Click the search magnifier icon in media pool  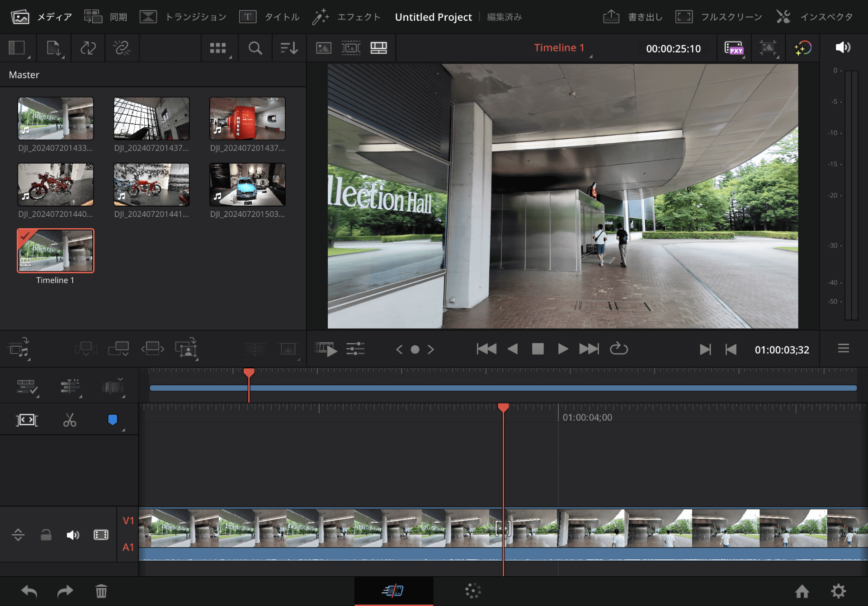[255, 48]
